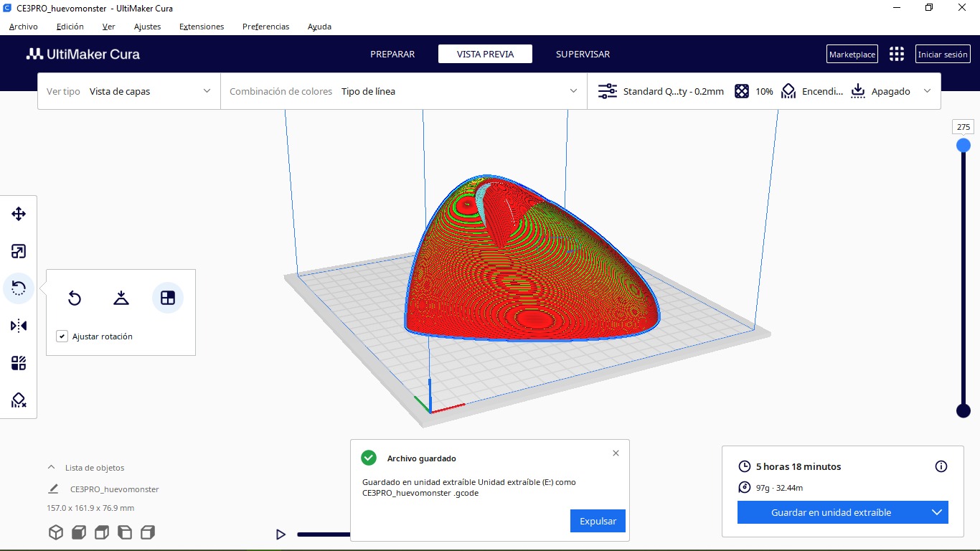
Task: Select the Support Blocker tool
Action: click(x=19, y=400)
